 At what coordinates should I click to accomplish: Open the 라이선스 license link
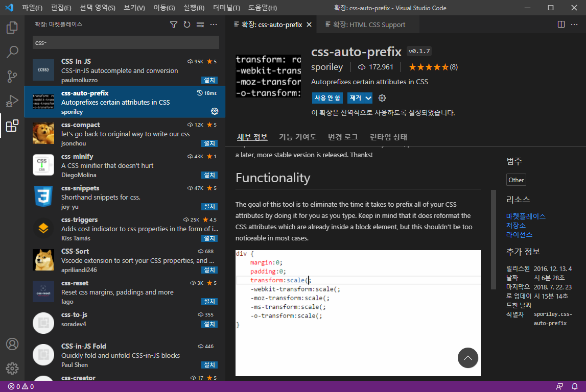(519, 234)
